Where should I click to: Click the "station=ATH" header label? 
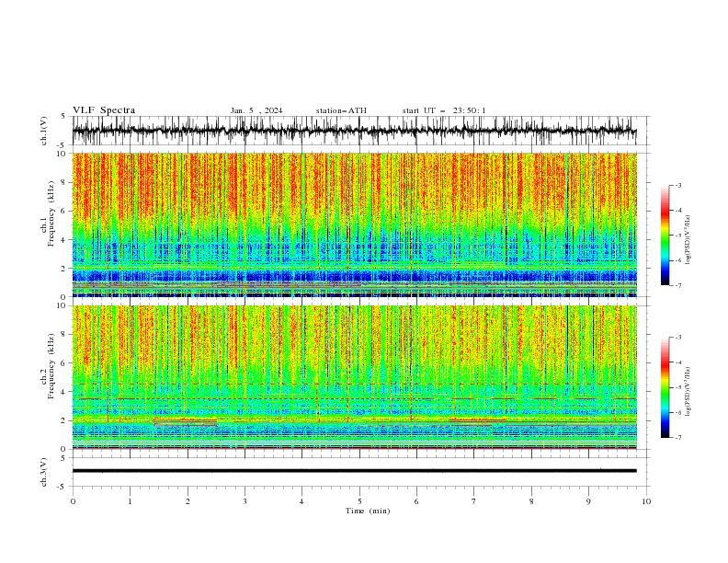click(x=341, y=110)
